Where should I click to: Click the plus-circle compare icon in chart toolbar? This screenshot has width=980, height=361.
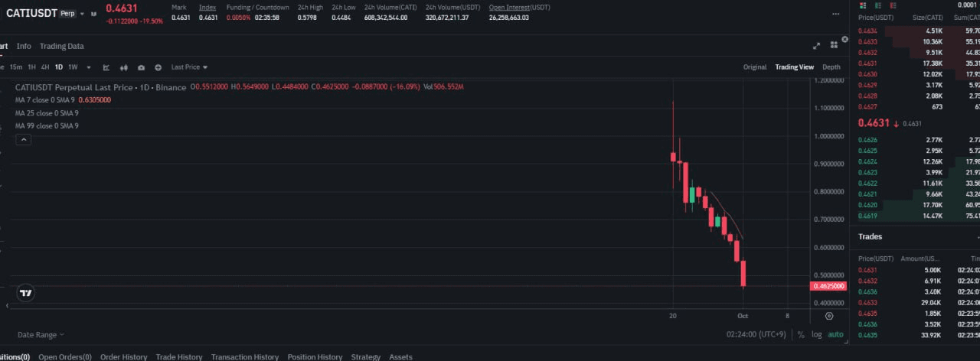(158, 67)
